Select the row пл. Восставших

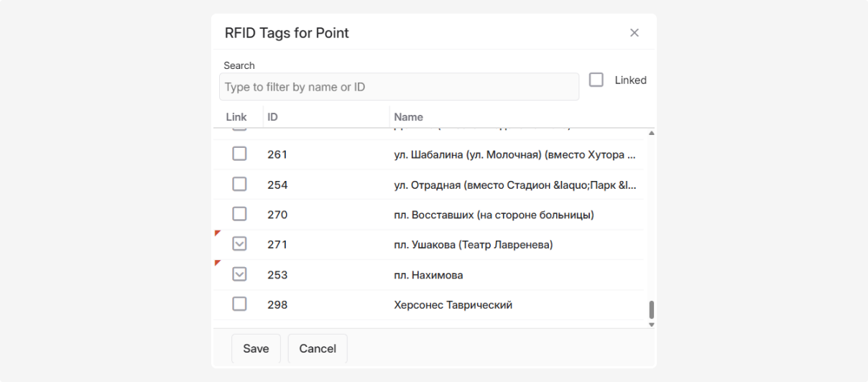click(x=494, y=215)
